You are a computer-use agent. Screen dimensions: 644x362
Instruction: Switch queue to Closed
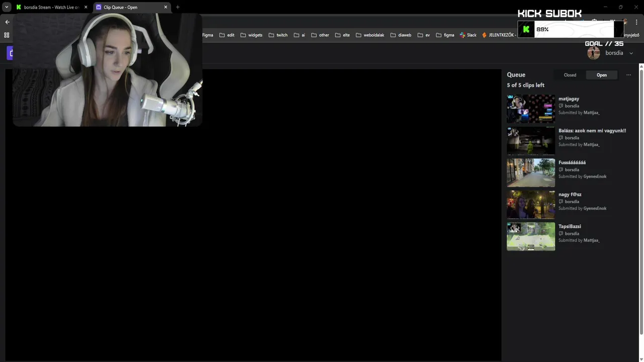570,75
